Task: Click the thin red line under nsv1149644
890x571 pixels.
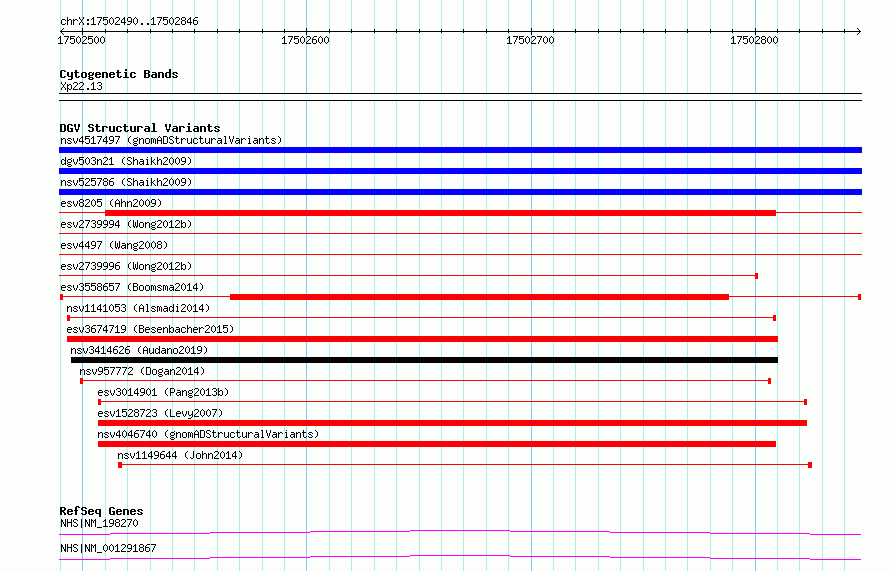Action: click(465, 465)
